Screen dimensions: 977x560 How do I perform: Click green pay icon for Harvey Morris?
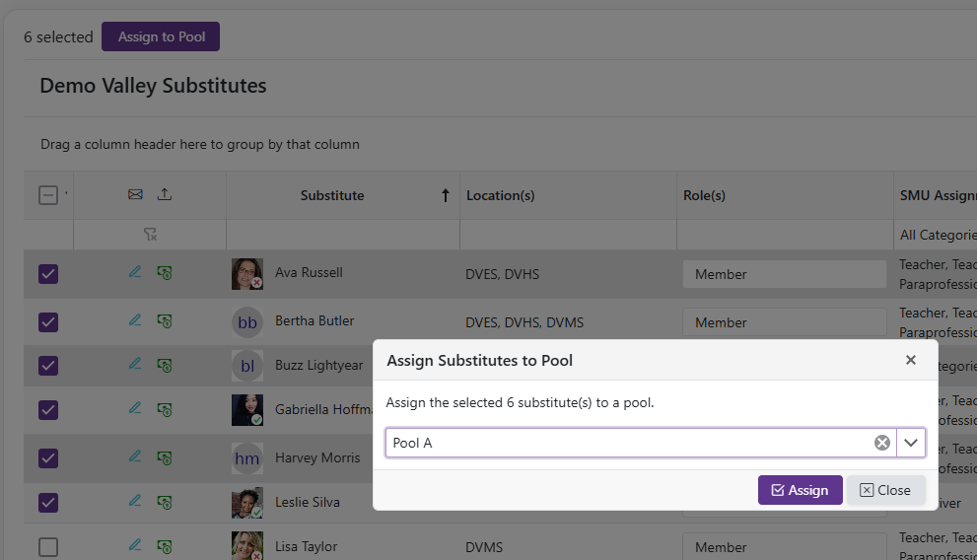(x=165, y=457)
